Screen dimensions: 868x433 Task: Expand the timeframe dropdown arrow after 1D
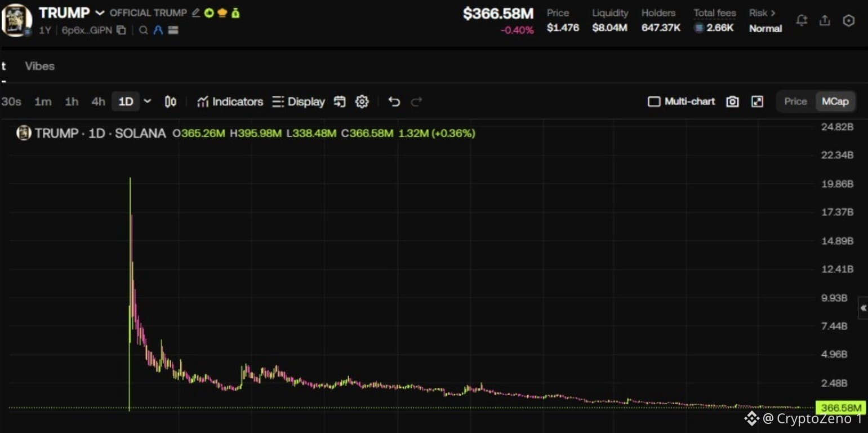(x=148, y=101)
